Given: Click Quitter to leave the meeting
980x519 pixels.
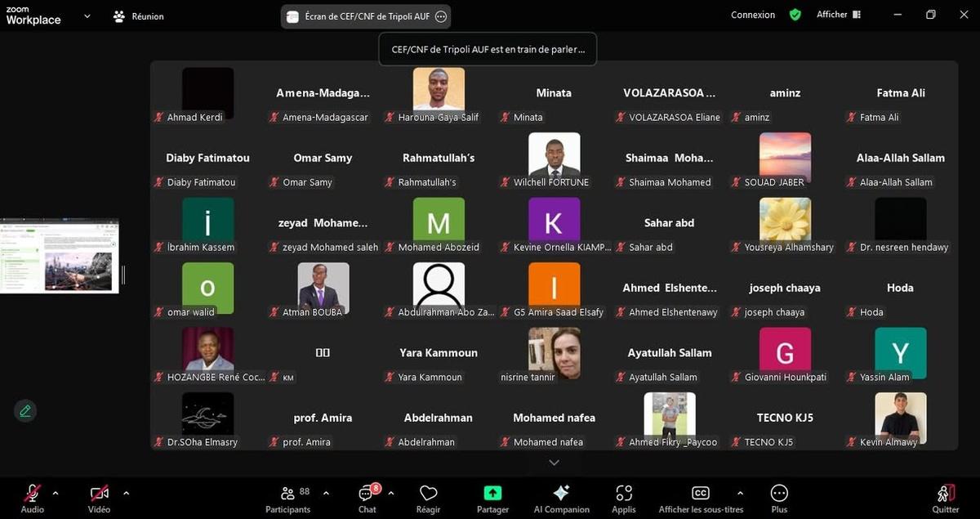Looking at the screenshot, I should (946, 498).
